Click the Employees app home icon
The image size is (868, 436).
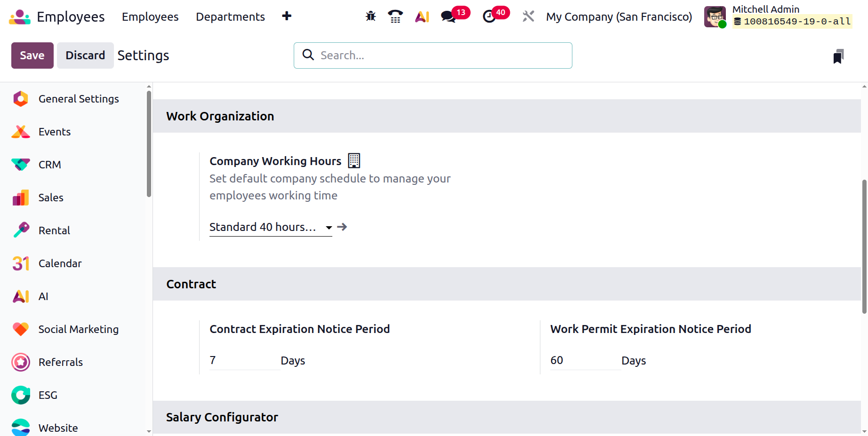point(19,17)
